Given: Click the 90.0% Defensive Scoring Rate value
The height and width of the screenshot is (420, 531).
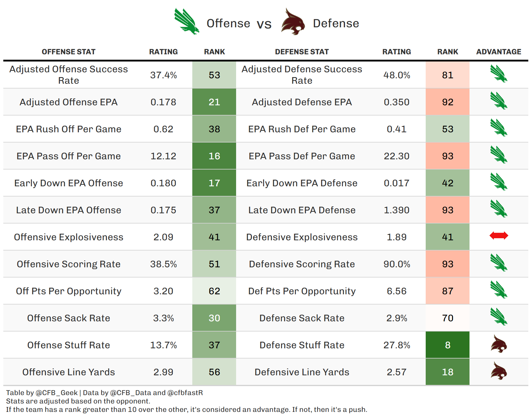Looking at the screenshot, I should 397,264.
